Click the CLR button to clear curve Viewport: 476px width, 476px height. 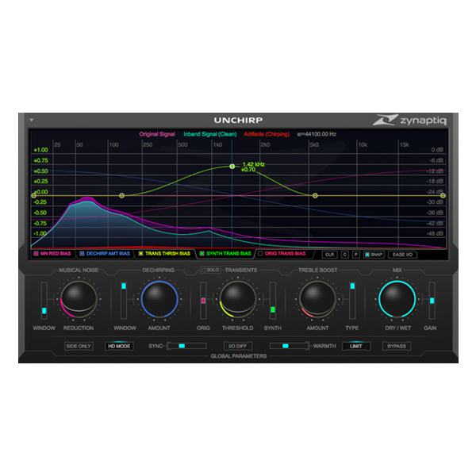point(330,255)
